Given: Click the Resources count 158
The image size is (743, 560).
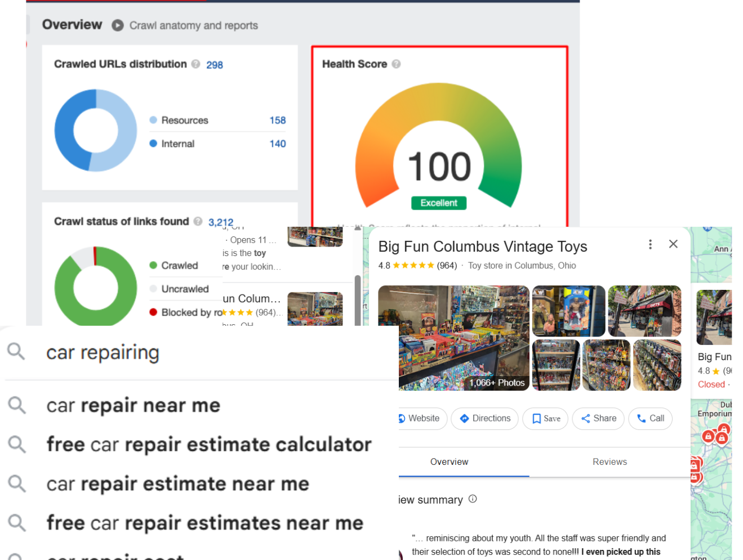Looking at the screenshot, I should tap(278, 120).
